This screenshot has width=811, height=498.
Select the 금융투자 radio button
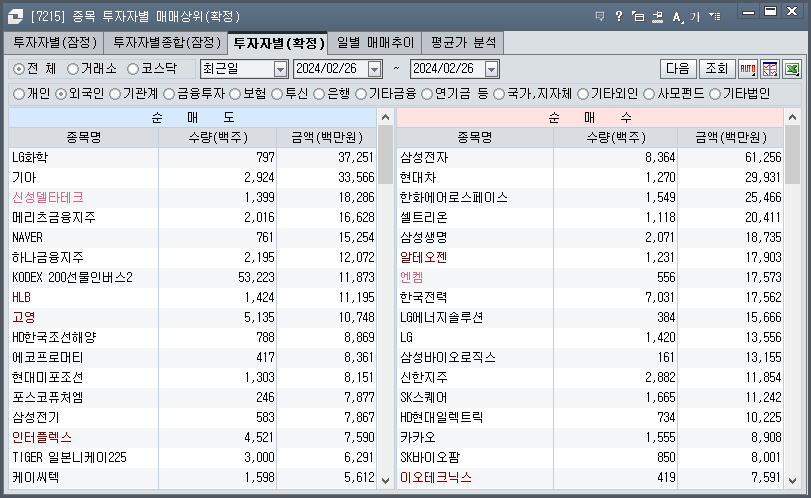169,94
